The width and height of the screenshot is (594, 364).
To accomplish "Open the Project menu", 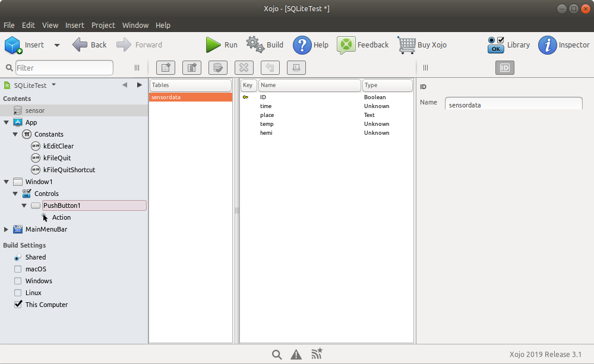I will click(x=103, y=25).
